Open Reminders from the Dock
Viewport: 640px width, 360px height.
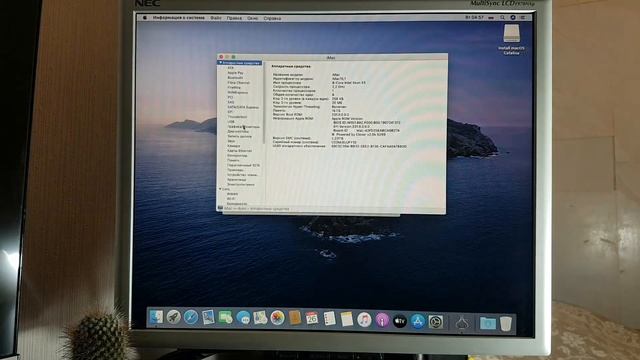[x=329, y=319]
